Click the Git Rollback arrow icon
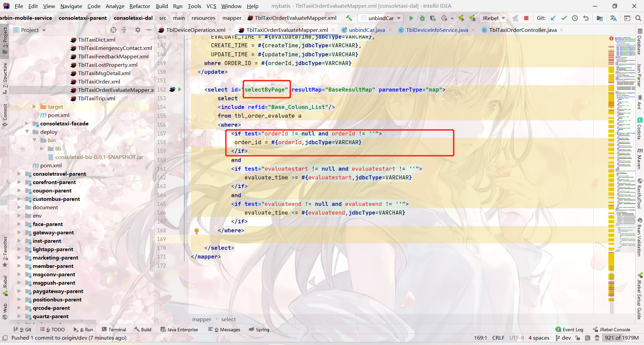644x345 pixels. pos(586,18)
